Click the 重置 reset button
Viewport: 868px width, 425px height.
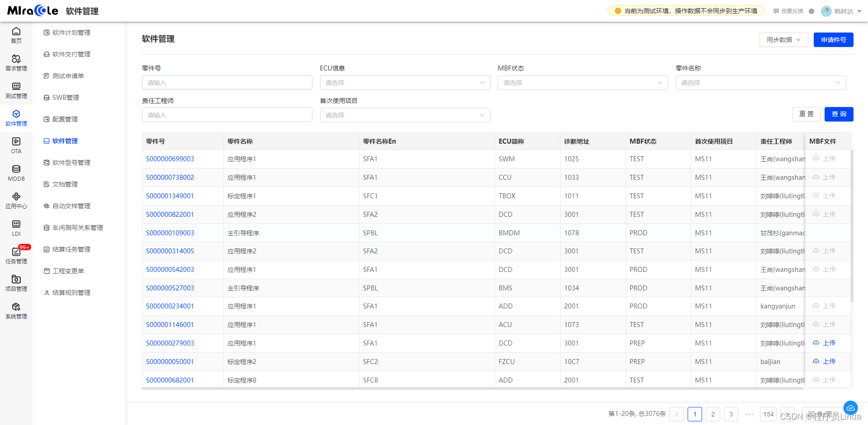pyautogui.click(x=806, y=114)
